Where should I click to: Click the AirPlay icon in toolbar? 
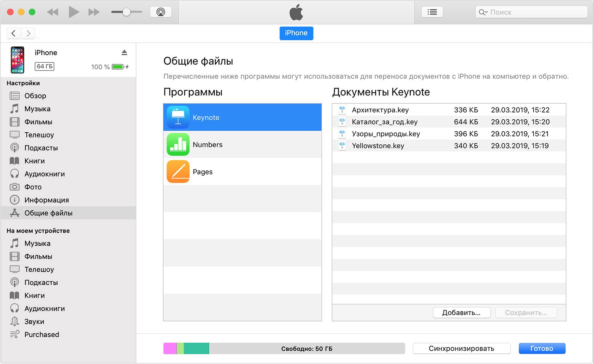point(160,12)
